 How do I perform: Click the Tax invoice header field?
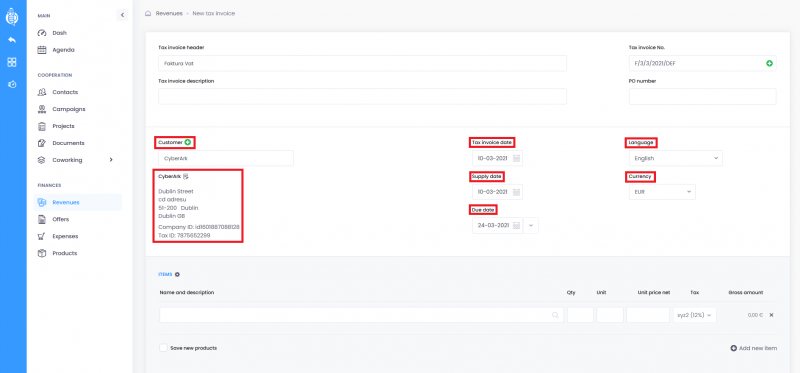tap(362, 63)
